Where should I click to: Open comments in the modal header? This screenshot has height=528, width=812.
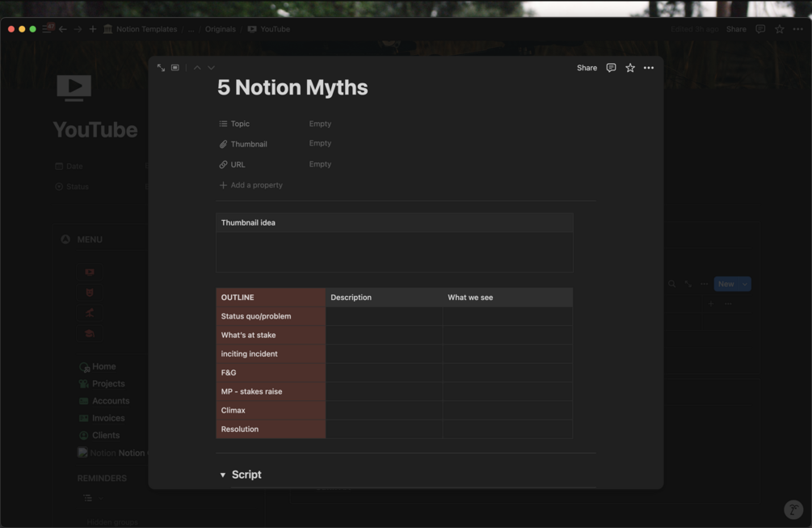(611, 68)
